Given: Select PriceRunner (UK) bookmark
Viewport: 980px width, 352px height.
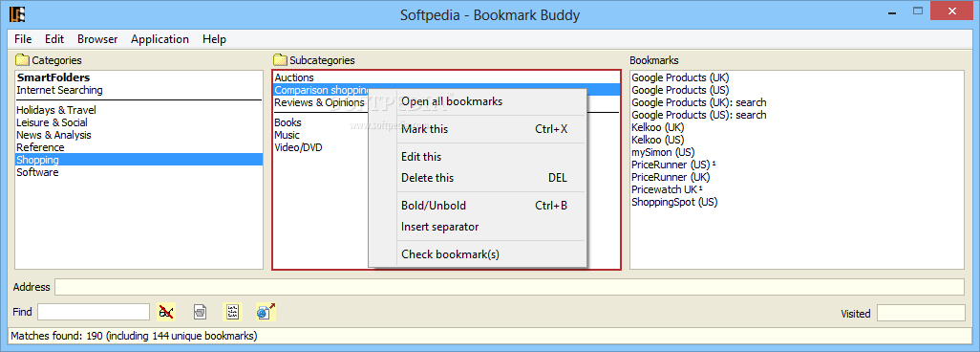Looking at the screenshot, I should point(671,177).
